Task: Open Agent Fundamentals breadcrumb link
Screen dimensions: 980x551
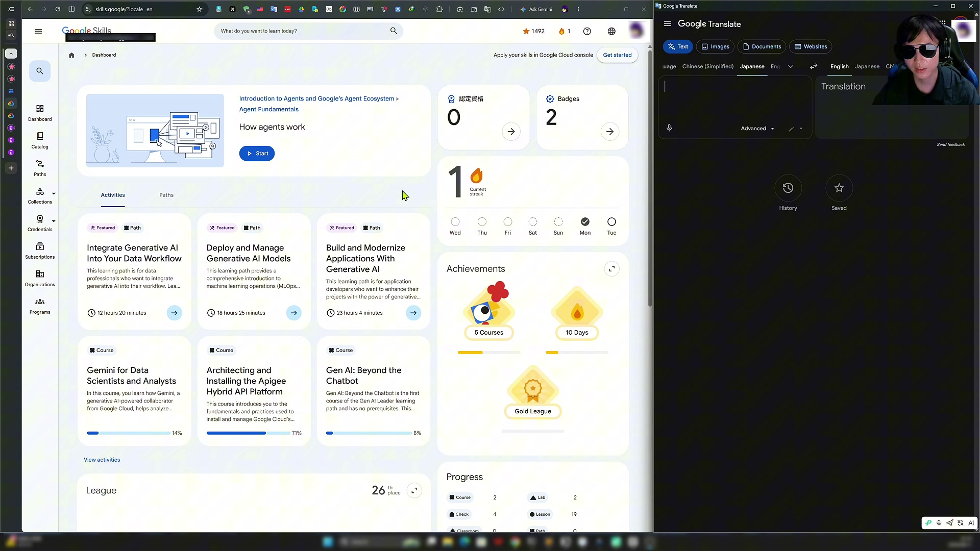Action: (x=268, y=109)
